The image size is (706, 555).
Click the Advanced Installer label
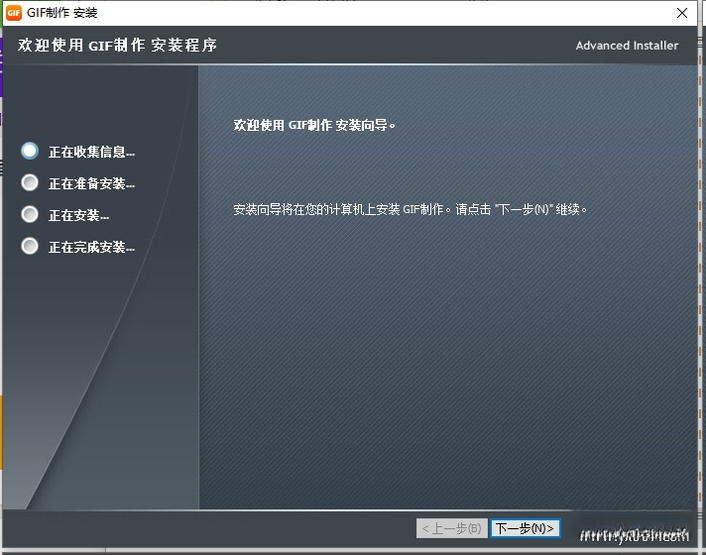click(627, 45)
